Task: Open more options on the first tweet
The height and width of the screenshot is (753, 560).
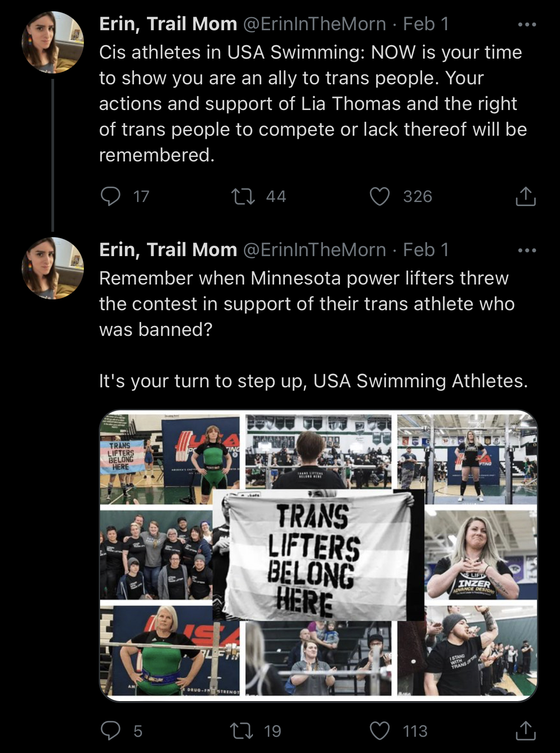Action: pos(527,24)
